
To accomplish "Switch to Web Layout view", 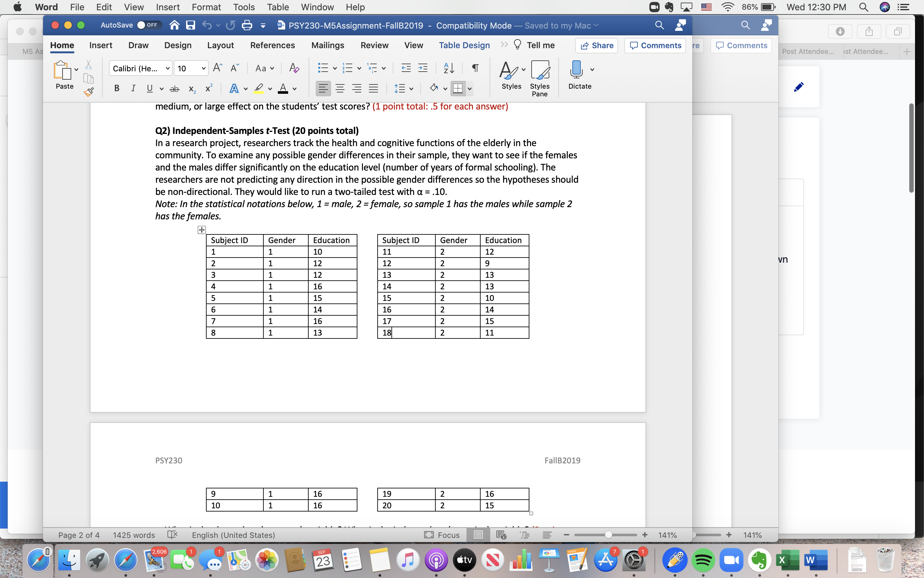I will coord(501,535).
